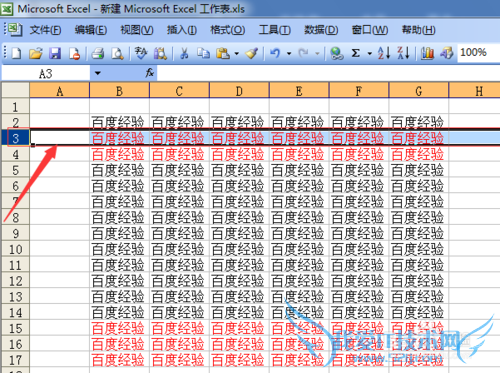Select cell B16 with red 百度经验
The height and width of the screenshot is (373, 500).
119,344
